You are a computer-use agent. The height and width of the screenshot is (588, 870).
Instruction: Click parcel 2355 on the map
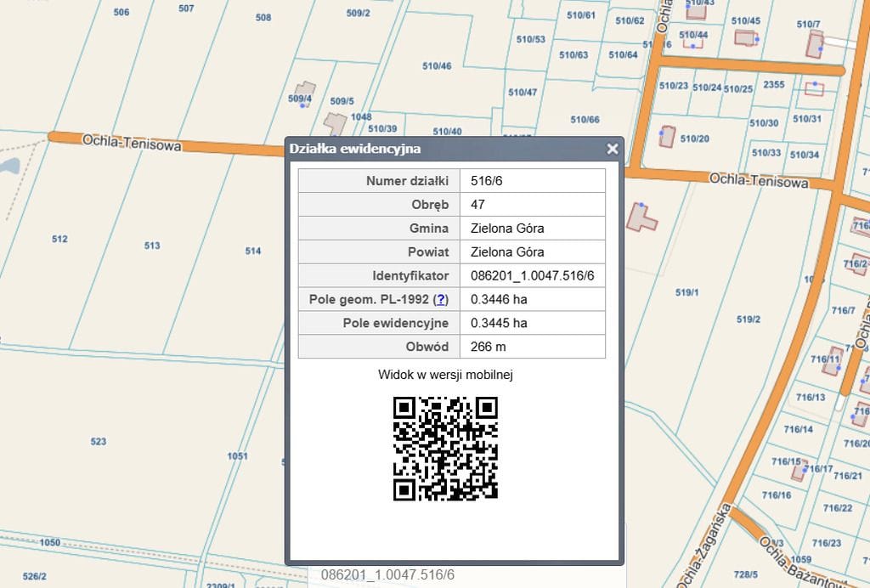(x=774, y=85)
